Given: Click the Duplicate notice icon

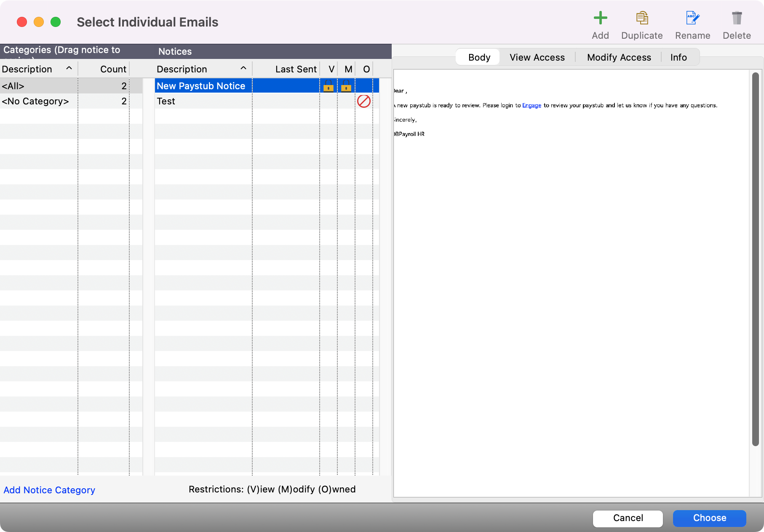Looking at the screenshot, I should 642,18.
